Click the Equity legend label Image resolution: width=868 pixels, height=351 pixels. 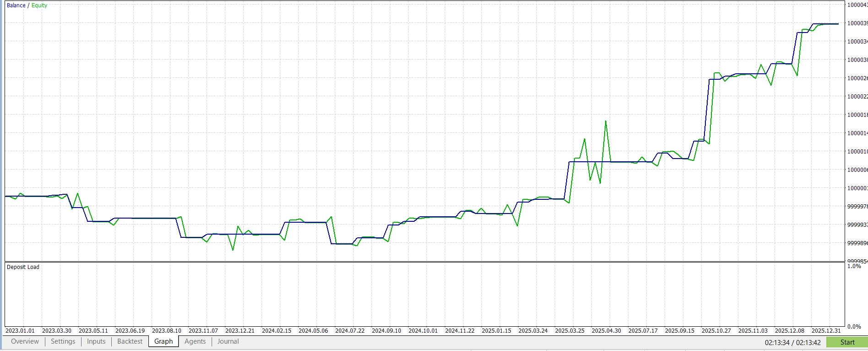click(x=39, y=5)
